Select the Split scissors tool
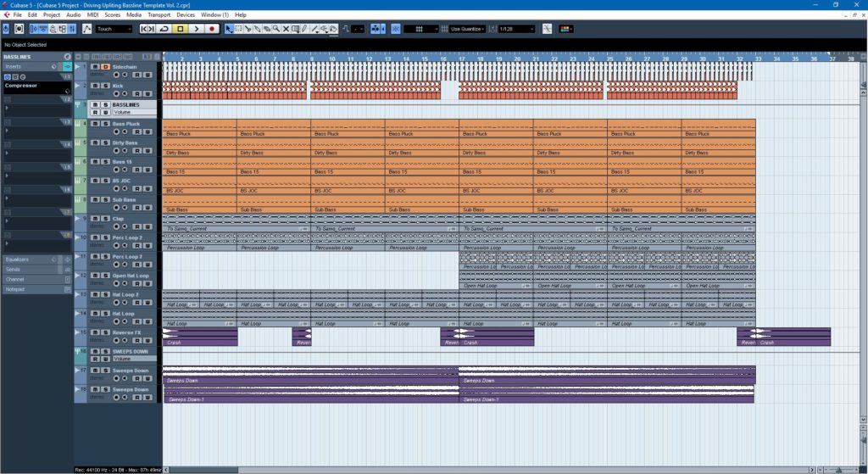 (248, 29)
